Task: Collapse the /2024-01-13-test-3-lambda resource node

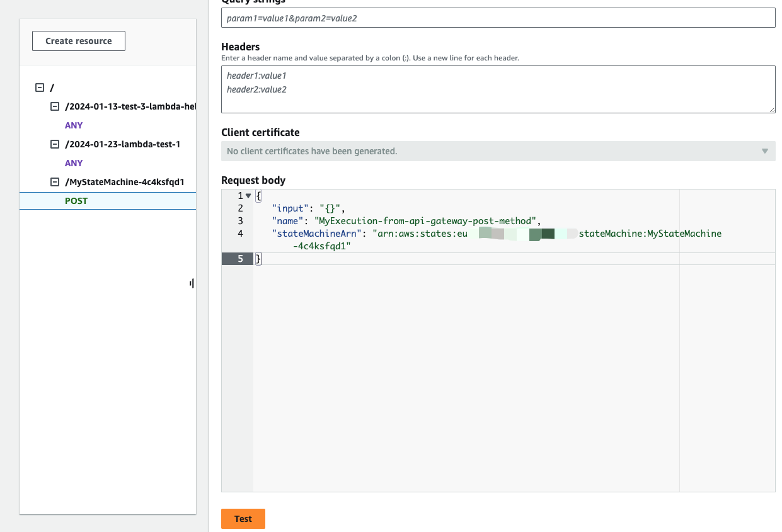Action: (x=55, y=106)
